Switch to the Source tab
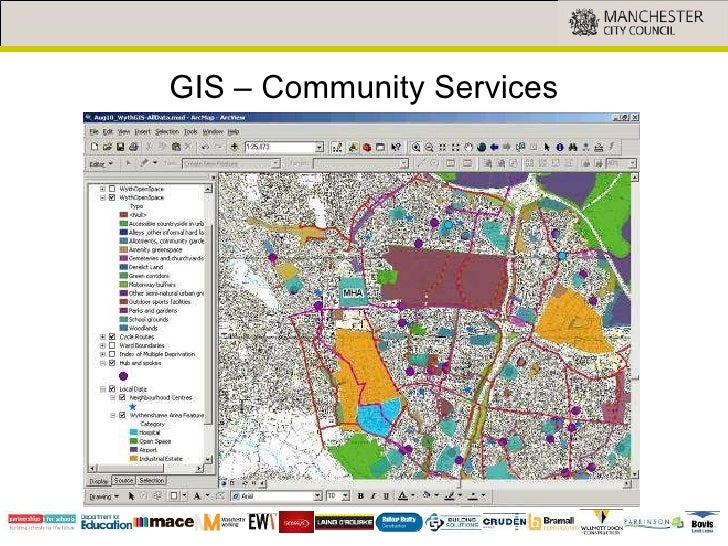 tap(124, 481)
